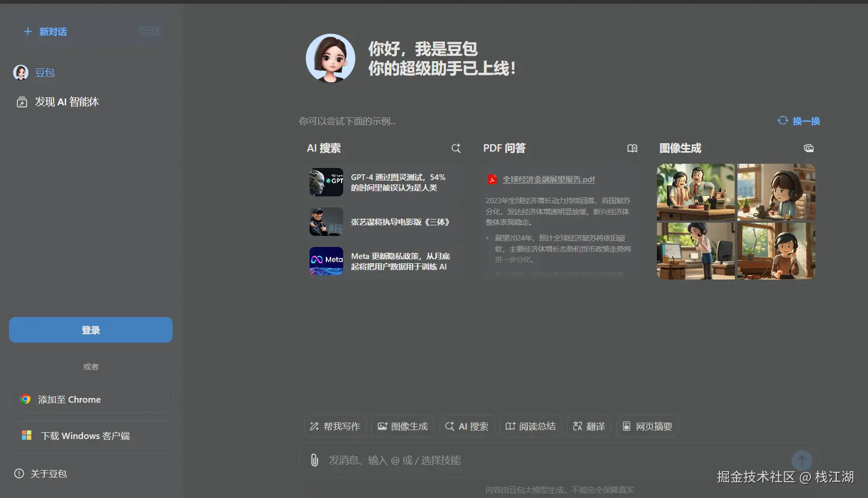Open the 张艺谋 《三体》 news example
This screenshot has height=498, width=868.
tap(384, 222)
